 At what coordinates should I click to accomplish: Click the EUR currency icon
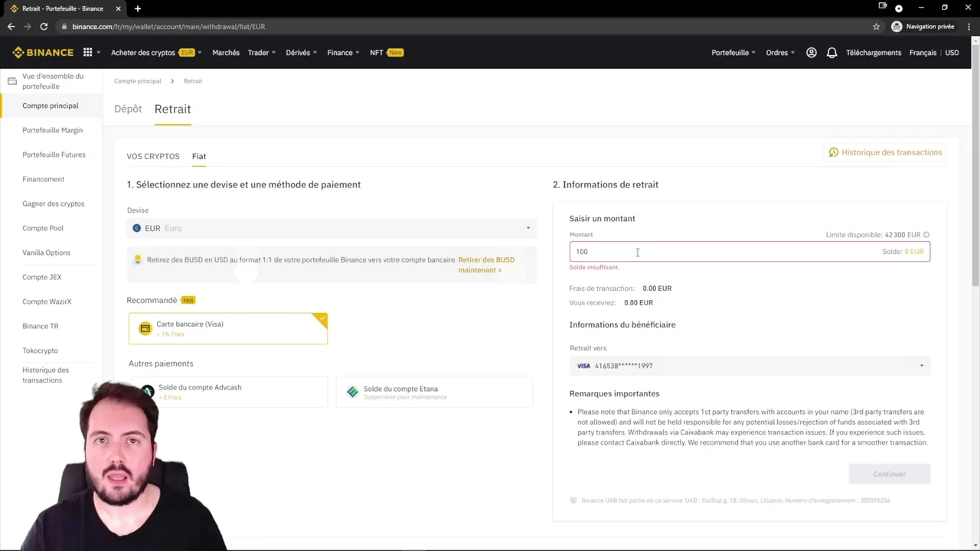pyautogui.click(x=137, y=228)
